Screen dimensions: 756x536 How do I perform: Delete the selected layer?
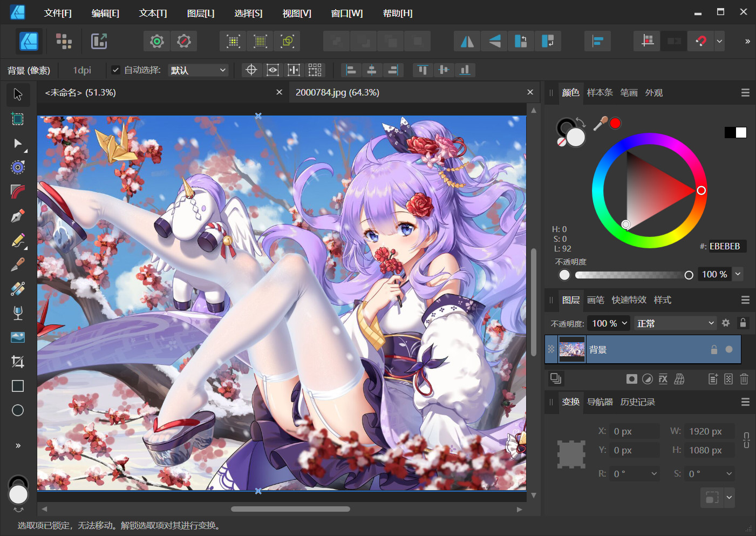744,379
